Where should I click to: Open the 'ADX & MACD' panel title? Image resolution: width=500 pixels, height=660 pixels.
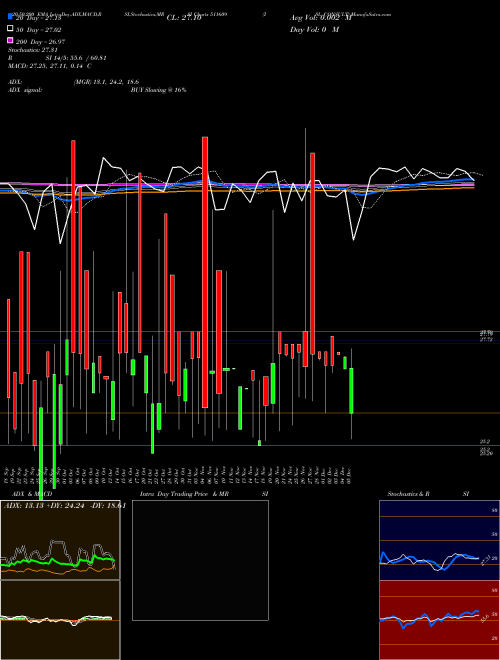click(32, 494)
